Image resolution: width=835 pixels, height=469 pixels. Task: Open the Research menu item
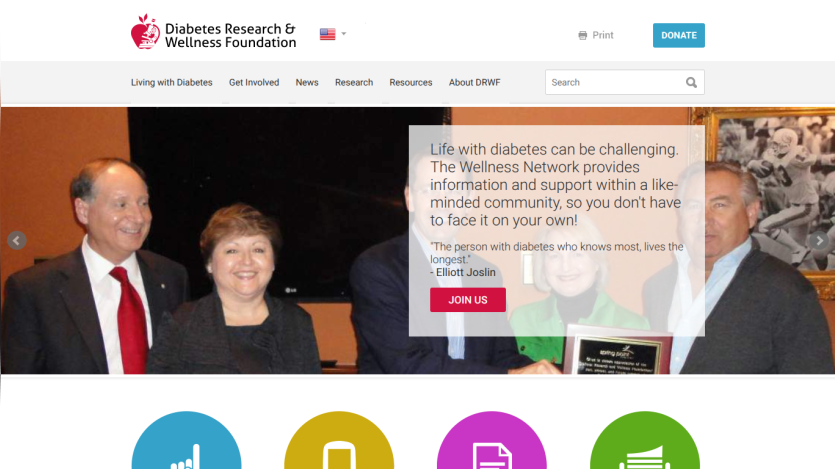coord(354,83)
